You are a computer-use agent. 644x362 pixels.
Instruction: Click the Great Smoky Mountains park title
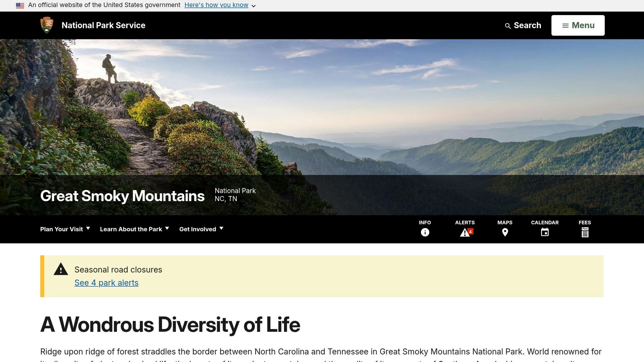tap(122, 196)
